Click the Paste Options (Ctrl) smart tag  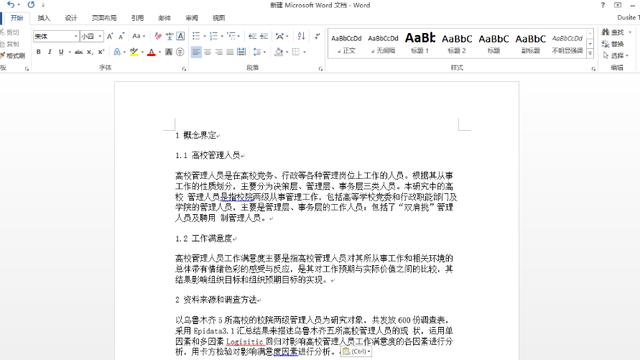pos(356,351)
